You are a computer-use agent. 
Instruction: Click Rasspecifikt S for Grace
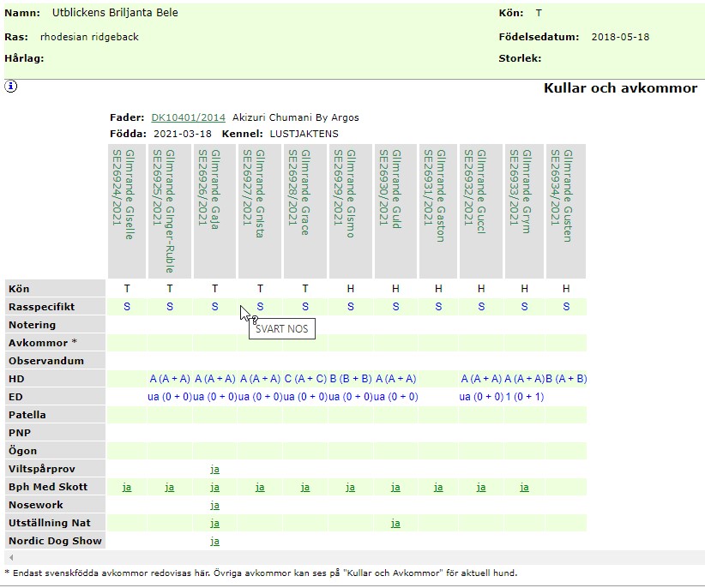pos(305,307)
